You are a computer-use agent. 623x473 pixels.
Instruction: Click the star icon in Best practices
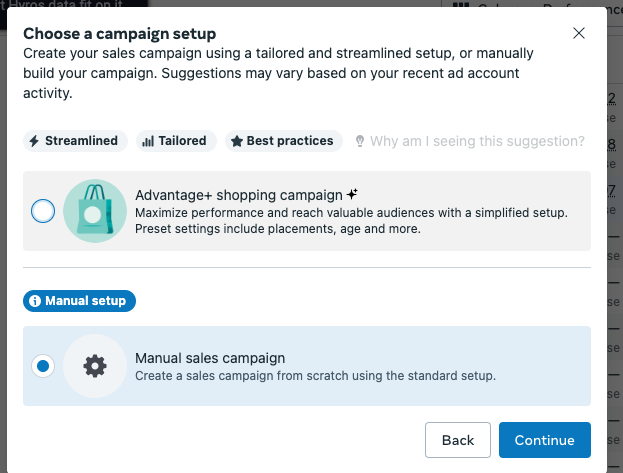pyautogui.click(x=237, y=141)
